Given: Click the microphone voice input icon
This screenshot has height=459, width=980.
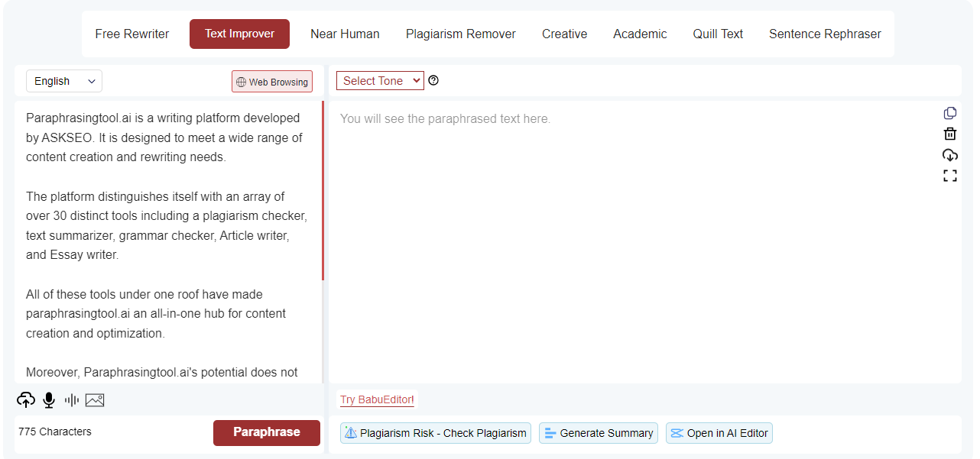Looking at the screenshot, I should click(x=49, y=399).
